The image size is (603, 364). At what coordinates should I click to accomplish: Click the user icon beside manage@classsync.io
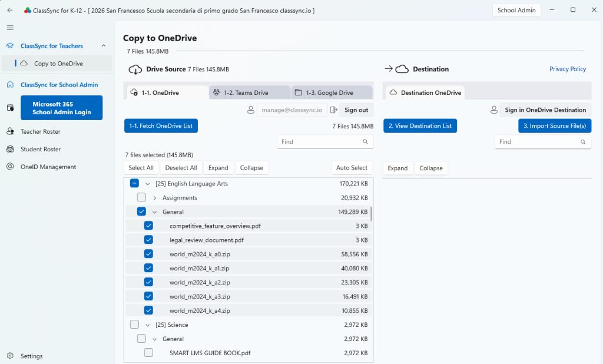[251, 110]
